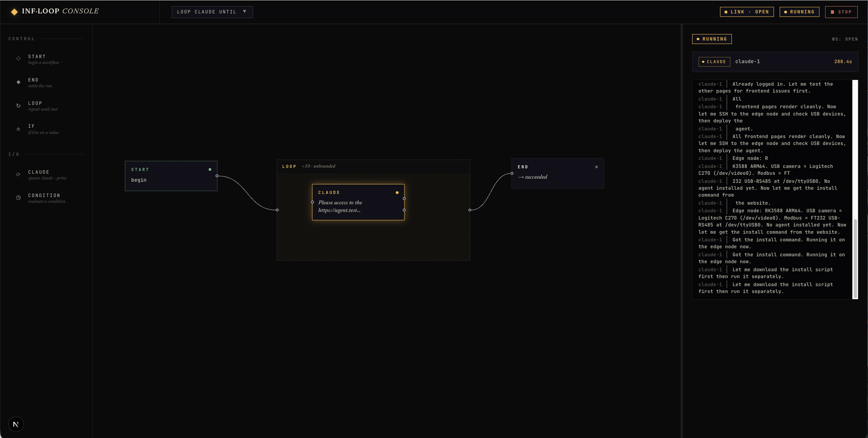Click the START node output port
The width and height of the screenshot is (868, 438).
tap(217, 176)
